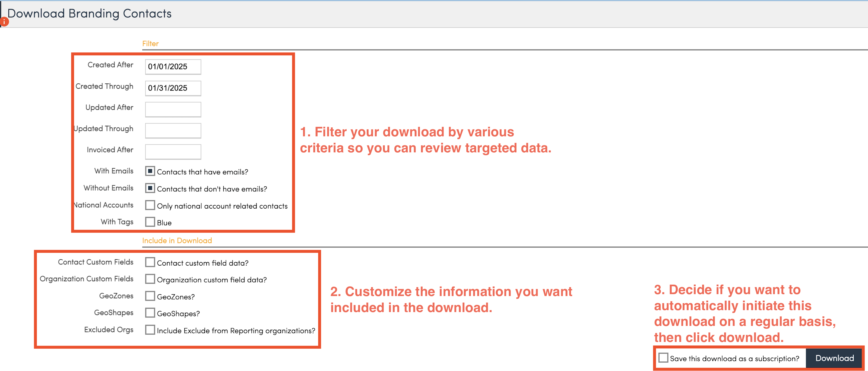Check the Blue tag checkbox

pyautogui.click(x=150, y=222)
